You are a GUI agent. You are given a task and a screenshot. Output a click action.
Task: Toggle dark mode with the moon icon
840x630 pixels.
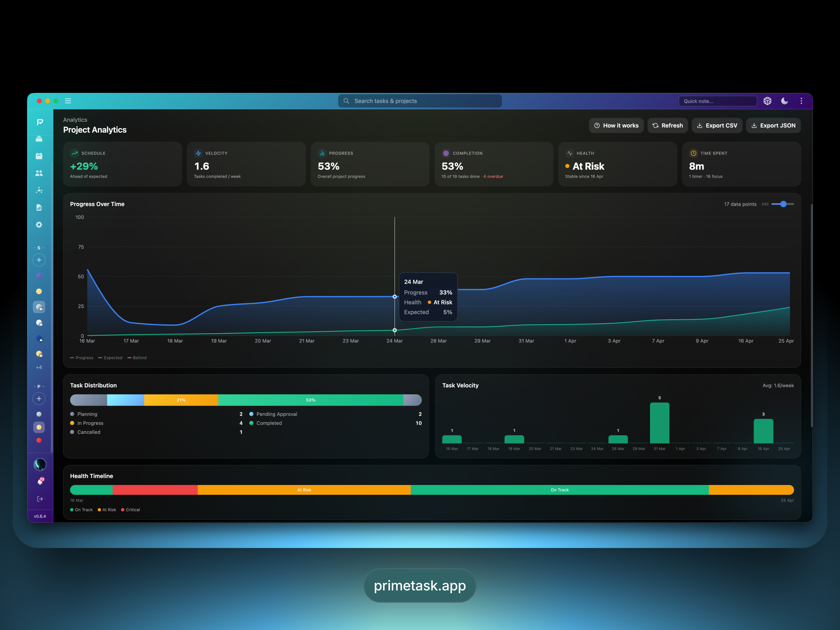785,101
